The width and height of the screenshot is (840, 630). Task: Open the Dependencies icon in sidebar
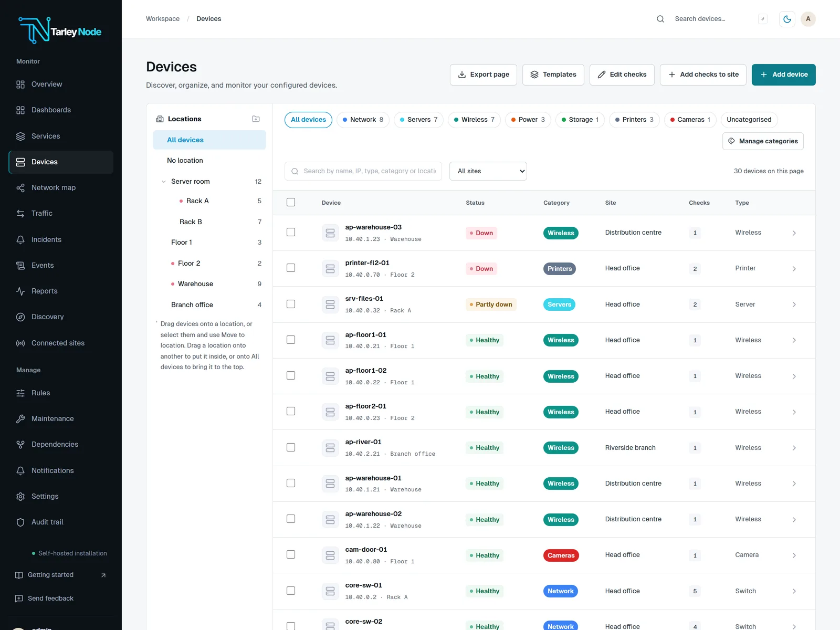pos(20,445)
